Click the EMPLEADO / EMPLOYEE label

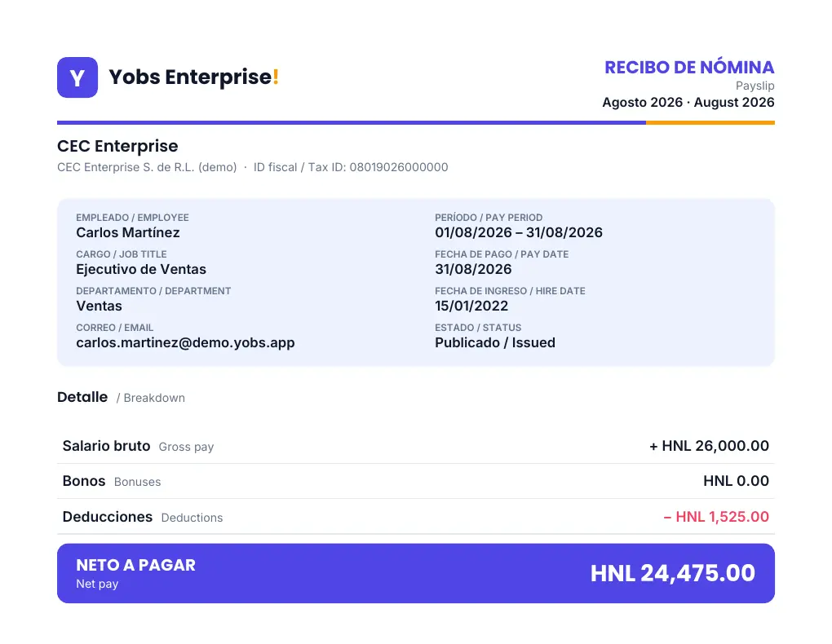(x=132, y=218)
